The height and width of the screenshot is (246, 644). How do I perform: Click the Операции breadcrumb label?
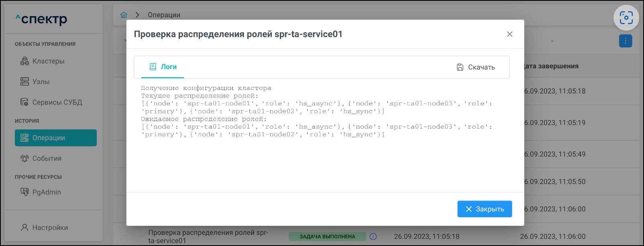coord(164,15)
